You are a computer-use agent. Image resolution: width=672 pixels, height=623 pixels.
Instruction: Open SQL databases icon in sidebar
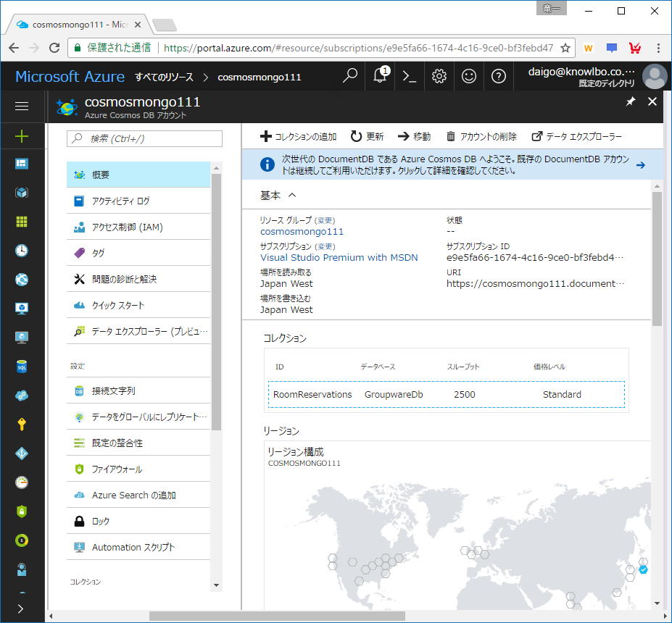[22, 367]
